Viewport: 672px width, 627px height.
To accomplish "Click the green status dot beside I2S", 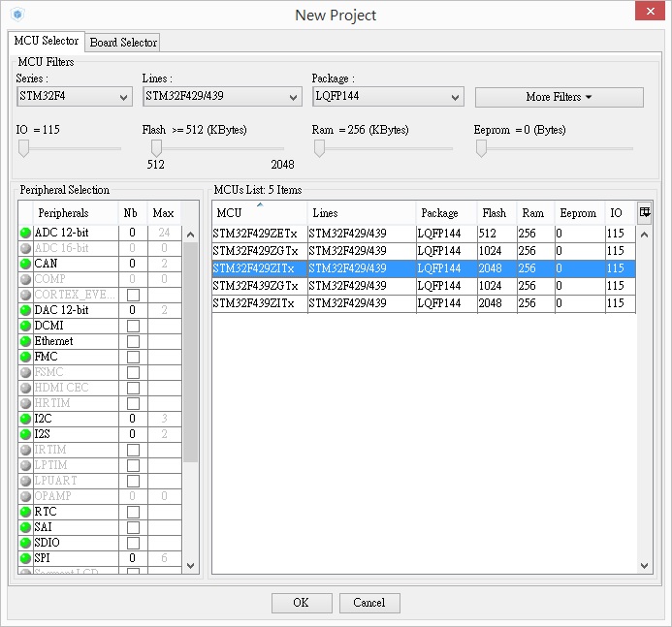I will pos(25,434).
